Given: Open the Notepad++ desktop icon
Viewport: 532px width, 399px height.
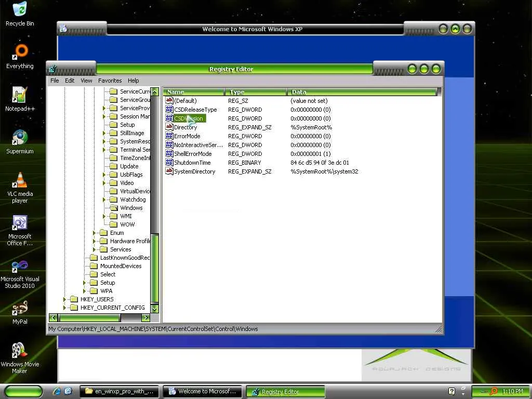Looking at the screenshot, I should [20, 95].
